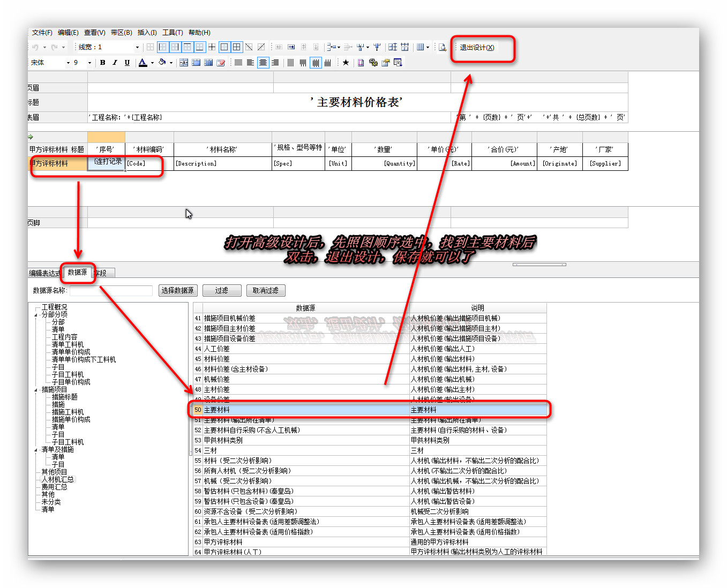Open the font size dropdown
The width and height of the screenshot is (727, 588).
click(x=89, y=63)
